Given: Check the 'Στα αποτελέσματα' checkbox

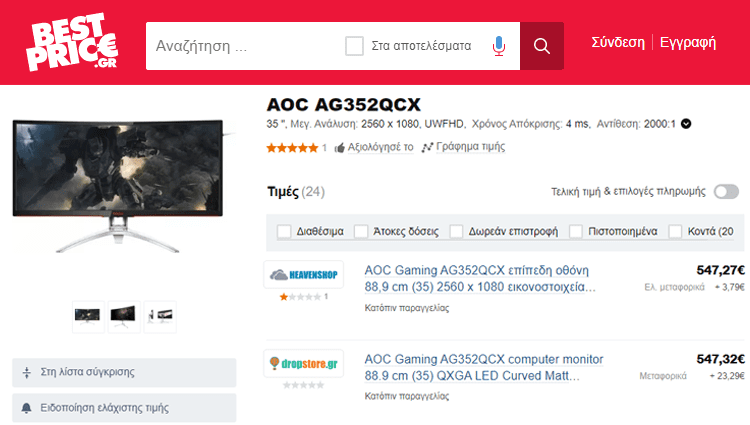Looking at the screenshot, I should pos(354,46).
